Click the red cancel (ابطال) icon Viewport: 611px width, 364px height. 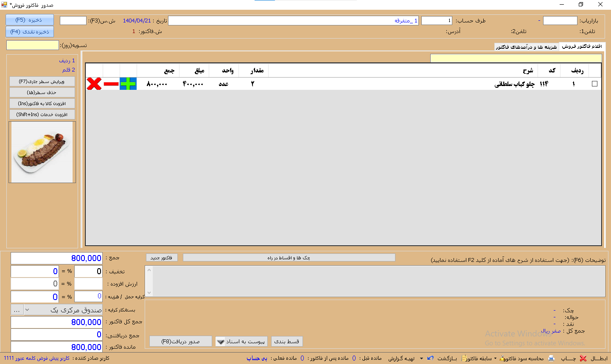coord(583,358)
